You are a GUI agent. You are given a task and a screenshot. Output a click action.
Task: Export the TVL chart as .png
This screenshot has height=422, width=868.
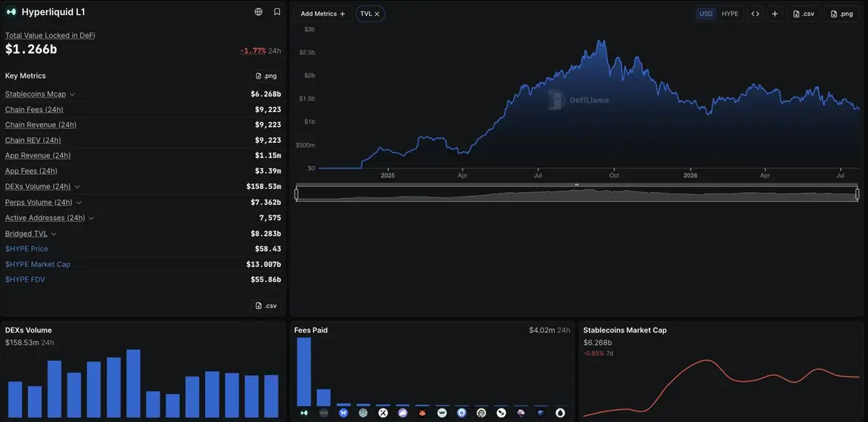click(842, 14)
